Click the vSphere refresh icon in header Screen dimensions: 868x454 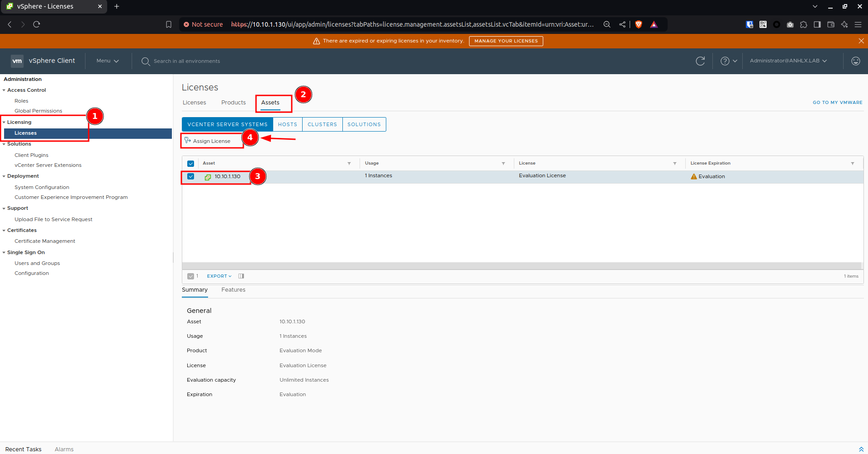[700, 61]
